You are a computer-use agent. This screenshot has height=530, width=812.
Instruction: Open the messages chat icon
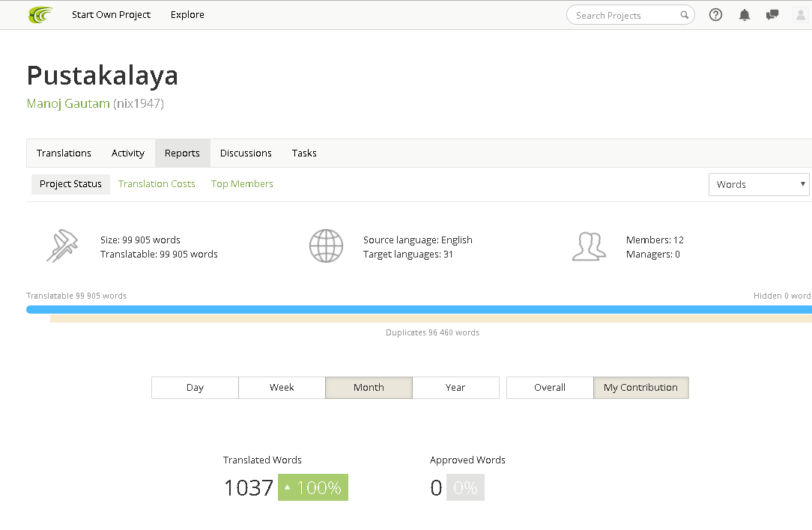point(772,14)
